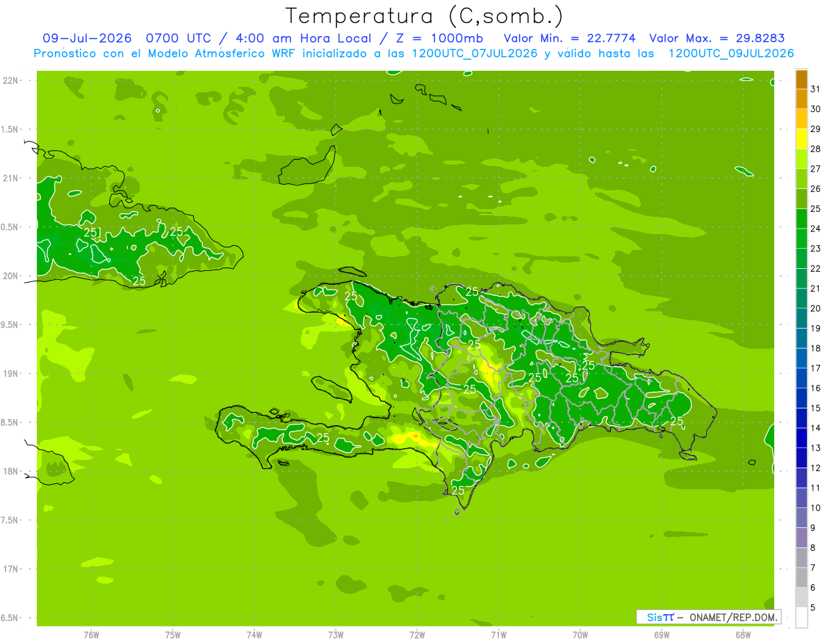Click the "6.5N" latitude label
834x644 pixels.
coord(10,618)
